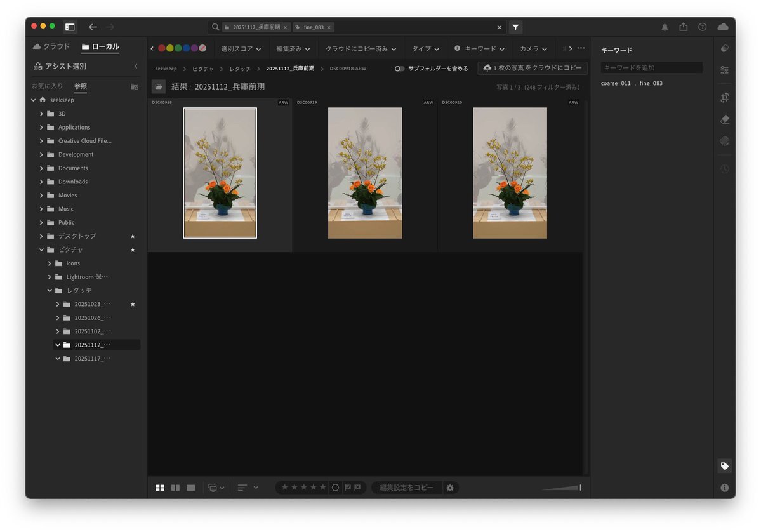Select the healing eraser tool icon
Viewport: 761px width, 532px height.
click(x=724, y=119)
